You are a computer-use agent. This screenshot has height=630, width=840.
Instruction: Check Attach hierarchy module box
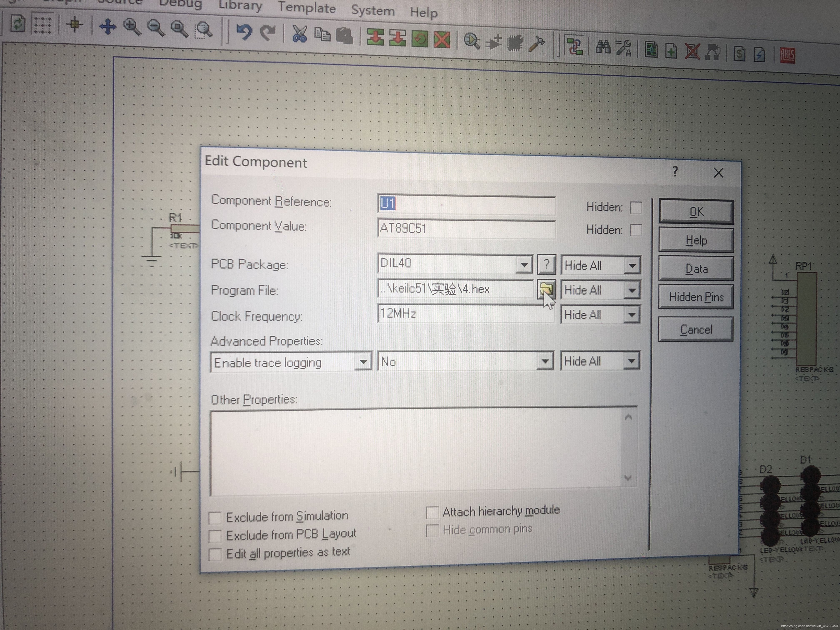point(432,512)
